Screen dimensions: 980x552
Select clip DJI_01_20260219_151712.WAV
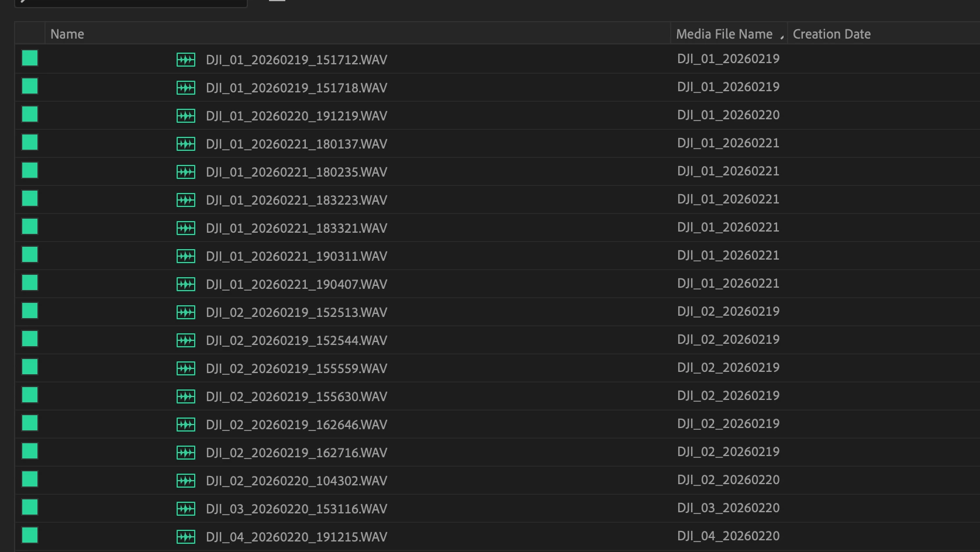click(x=296, y=60)
